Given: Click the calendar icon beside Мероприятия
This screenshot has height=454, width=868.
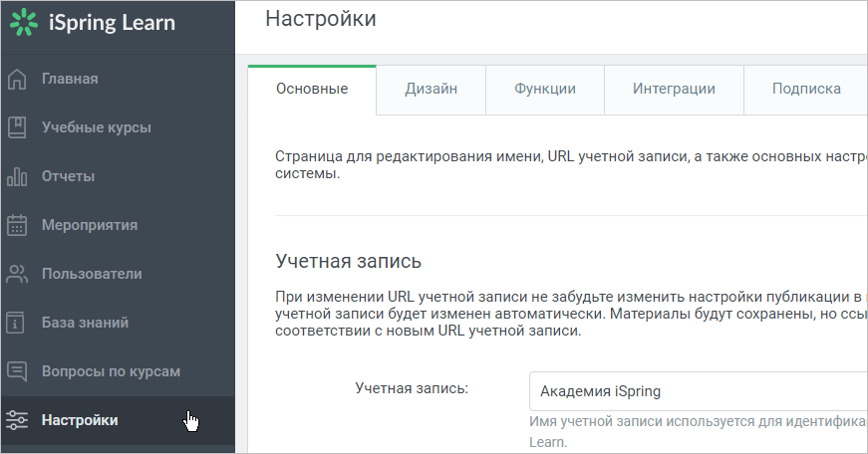Looking at the screenshot, I should pos(17,225).
